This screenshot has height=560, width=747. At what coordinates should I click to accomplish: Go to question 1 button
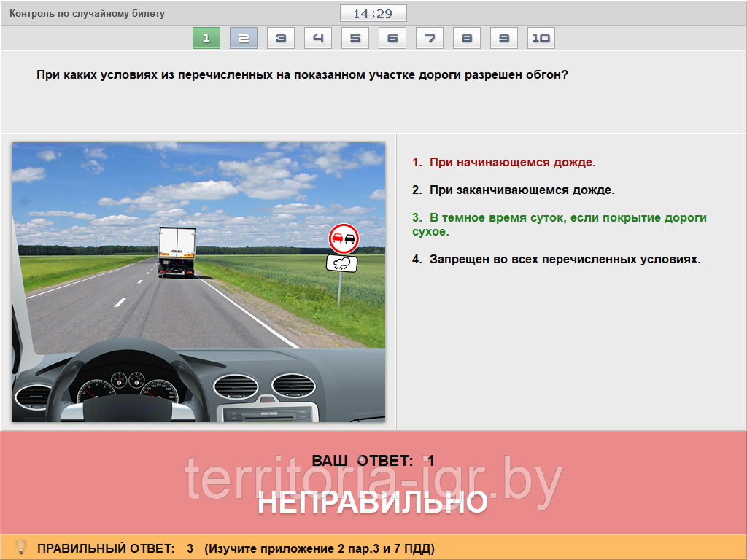(206, 38)
